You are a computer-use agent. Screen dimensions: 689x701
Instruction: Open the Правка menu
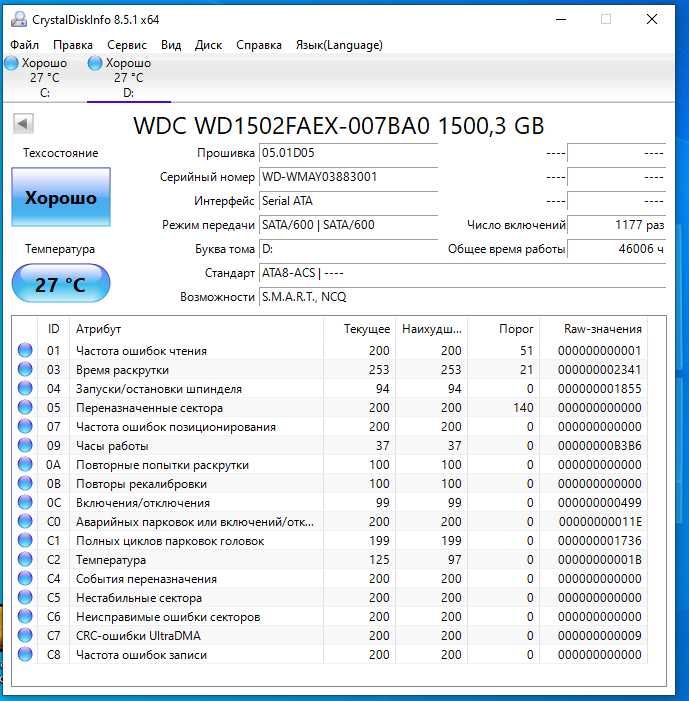(x=73, y=45)
